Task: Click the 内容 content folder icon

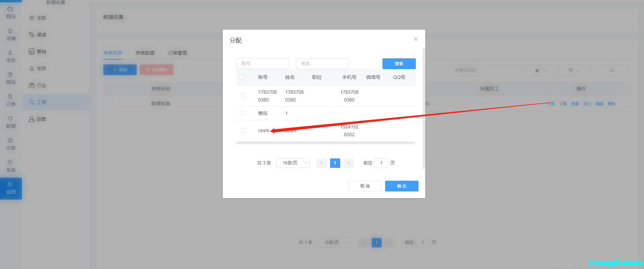Action: [10, 140]
